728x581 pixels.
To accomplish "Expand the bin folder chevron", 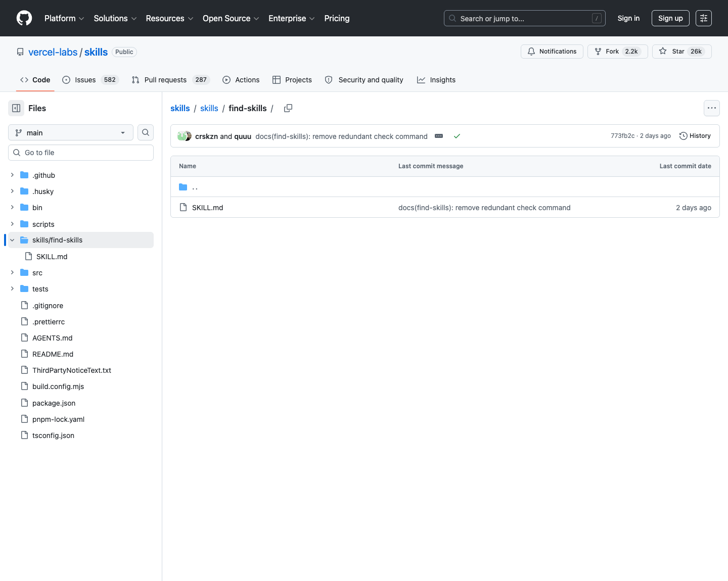I will point(12,207).
